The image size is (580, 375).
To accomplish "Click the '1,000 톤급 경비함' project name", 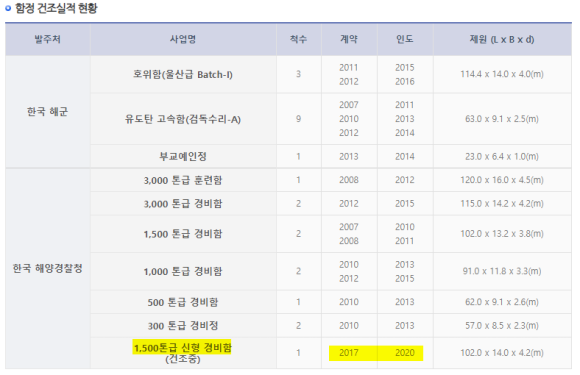I will [183, 272].
